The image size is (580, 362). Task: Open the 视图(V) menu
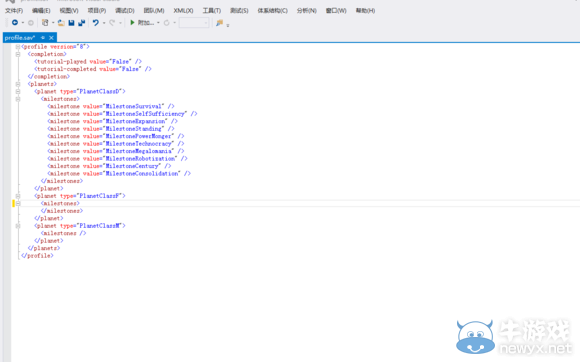(69, 10)
